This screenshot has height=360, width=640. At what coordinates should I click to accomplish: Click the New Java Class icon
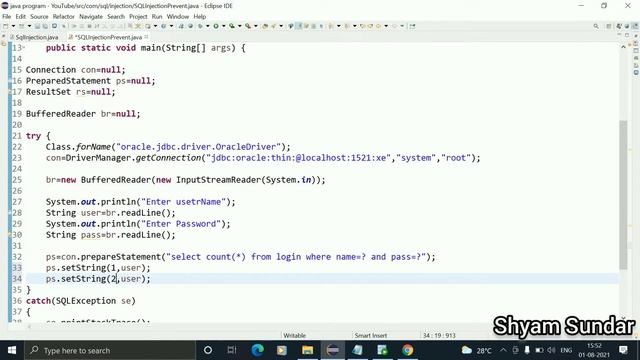[x=273, y=26]
